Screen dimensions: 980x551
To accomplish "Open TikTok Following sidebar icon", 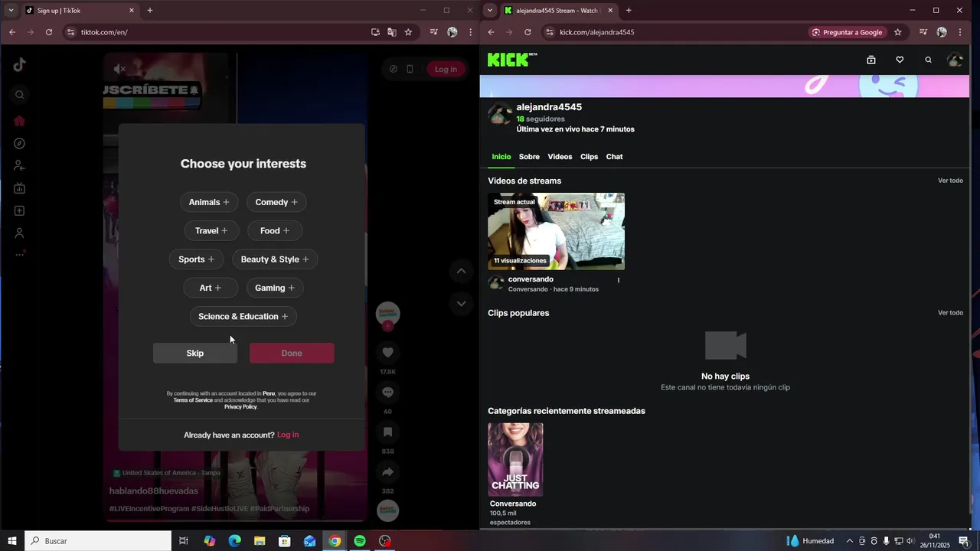I will (20, 166).
